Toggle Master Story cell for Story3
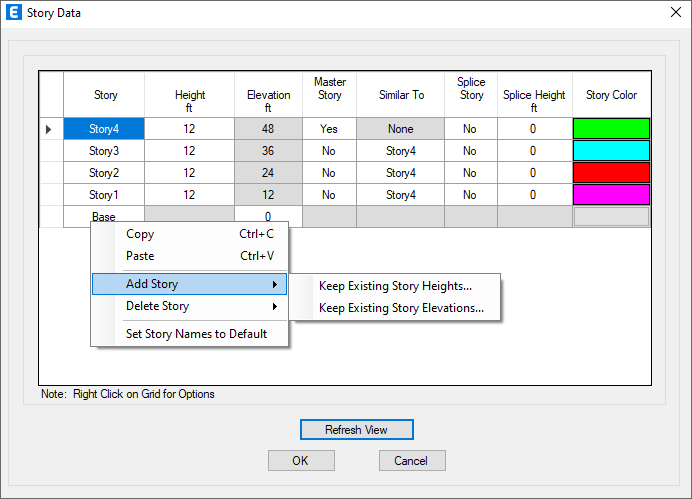This screenshot has height=499, width=692. 329,151
